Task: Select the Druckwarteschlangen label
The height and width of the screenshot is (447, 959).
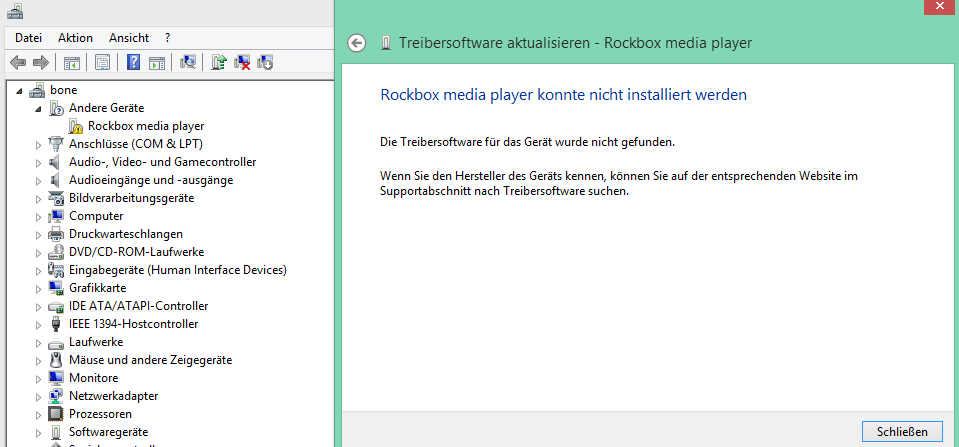Action: tap(126, 234)
